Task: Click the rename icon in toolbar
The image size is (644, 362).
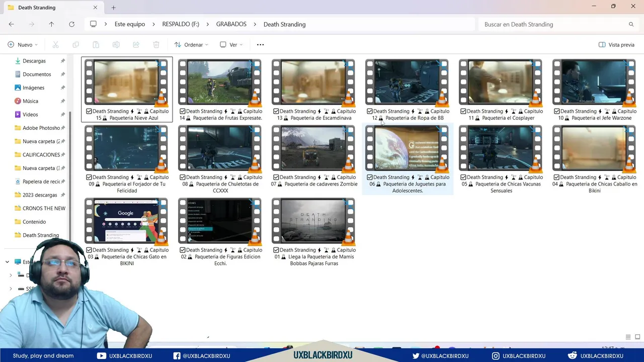Action: click(x=116, y=45)
